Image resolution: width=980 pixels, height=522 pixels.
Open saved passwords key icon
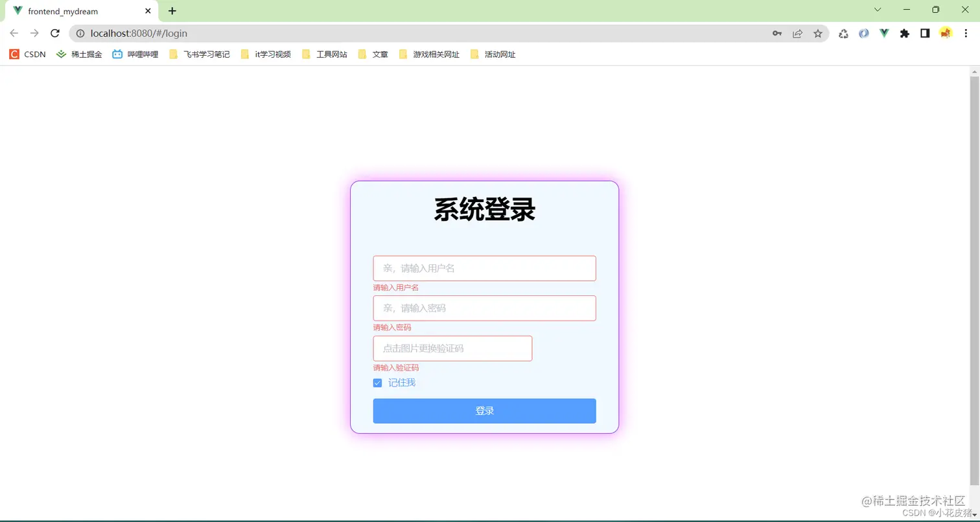click(x=777, y=34)
